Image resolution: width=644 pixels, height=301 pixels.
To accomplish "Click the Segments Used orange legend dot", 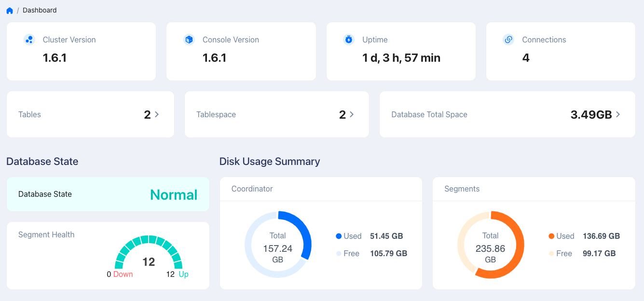I will [551, 236].
